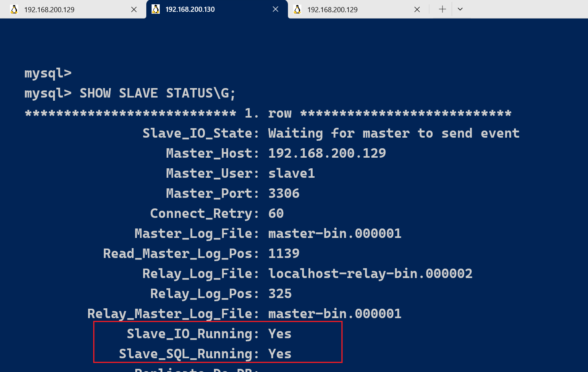The height and width of the screenshot is (372, 588).
Task: Click the Slave_SQL_Running label
Action: coord(189,354)
